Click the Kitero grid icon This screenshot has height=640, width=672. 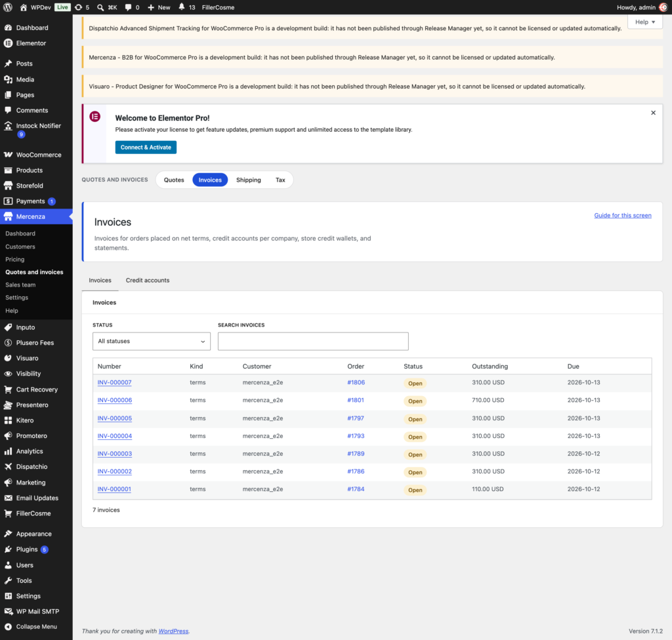coord(8,420)
